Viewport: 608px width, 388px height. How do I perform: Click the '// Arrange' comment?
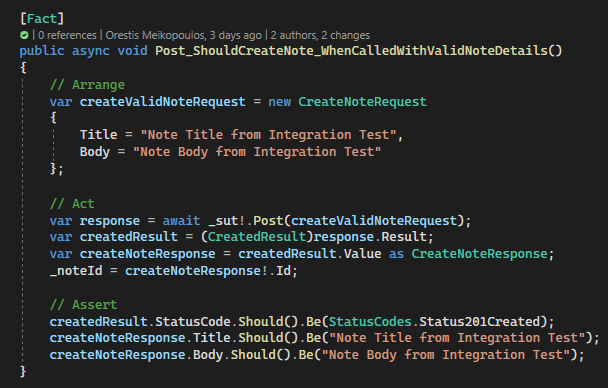click(x=87, y=84)
